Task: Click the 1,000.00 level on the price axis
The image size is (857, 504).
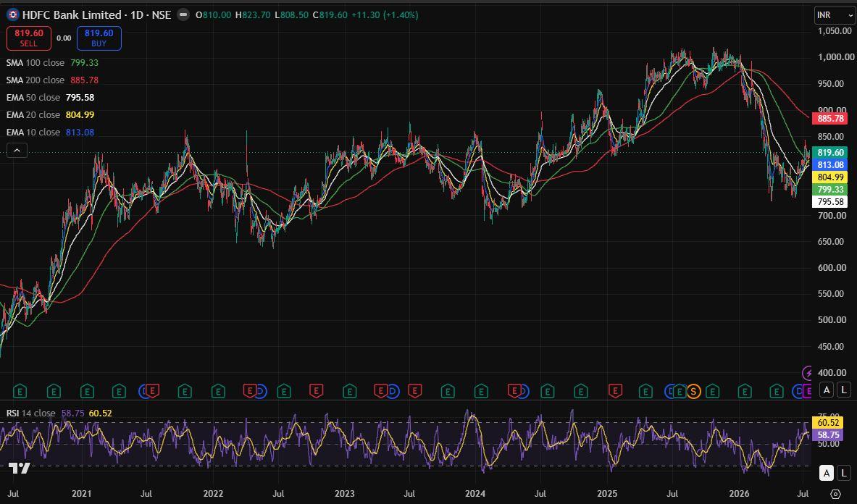Action: pyautogui.click(x=836, y=57)
